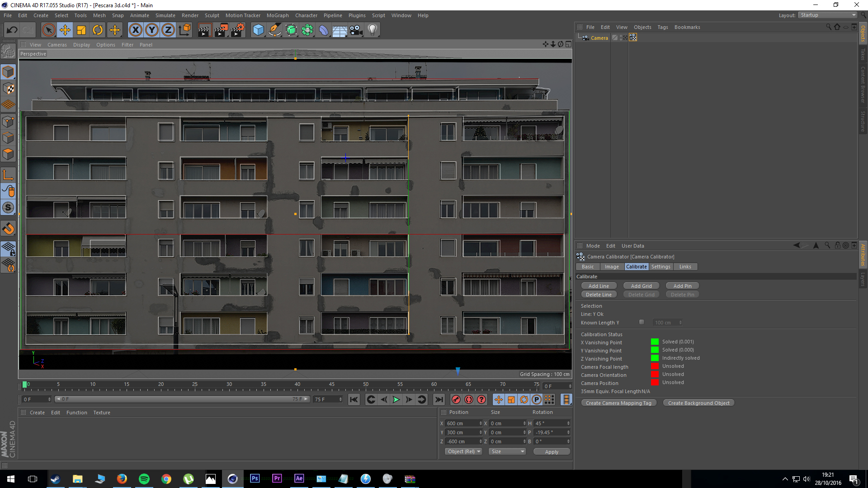Click the Light object icon
Viewport: 868px width, 488px height.
tap(372, 30)
